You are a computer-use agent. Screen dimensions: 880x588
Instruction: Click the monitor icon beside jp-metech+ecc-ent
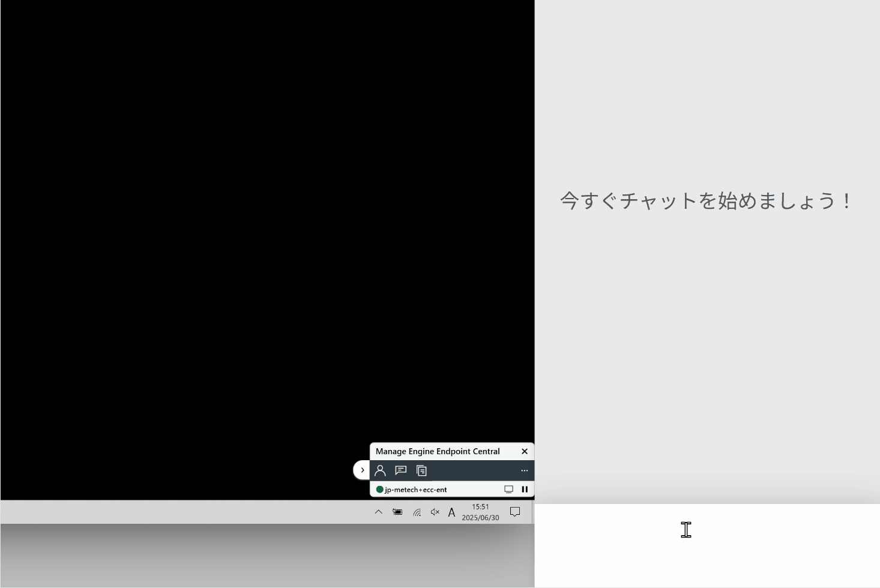pos(509,490)
